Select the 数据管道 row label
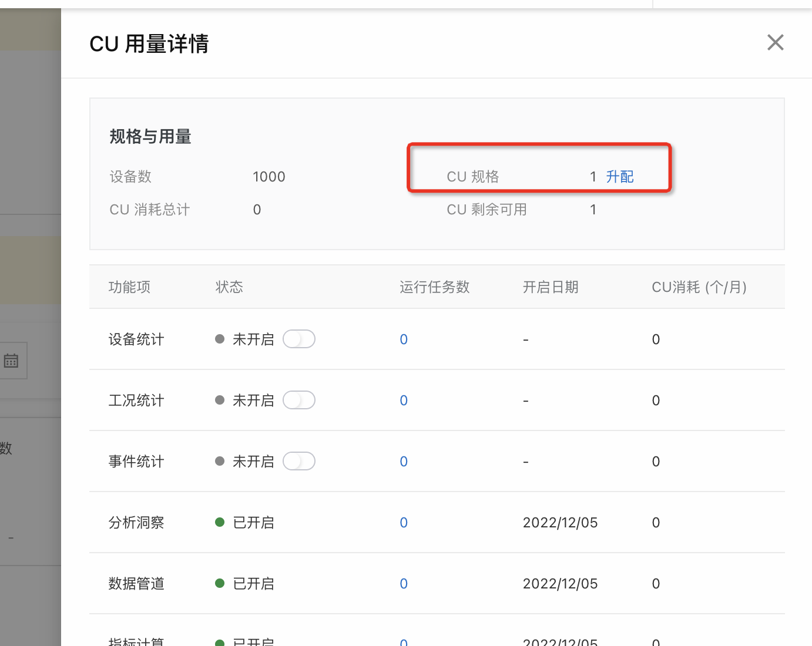The image size is (812, 646). pos(136,584)
